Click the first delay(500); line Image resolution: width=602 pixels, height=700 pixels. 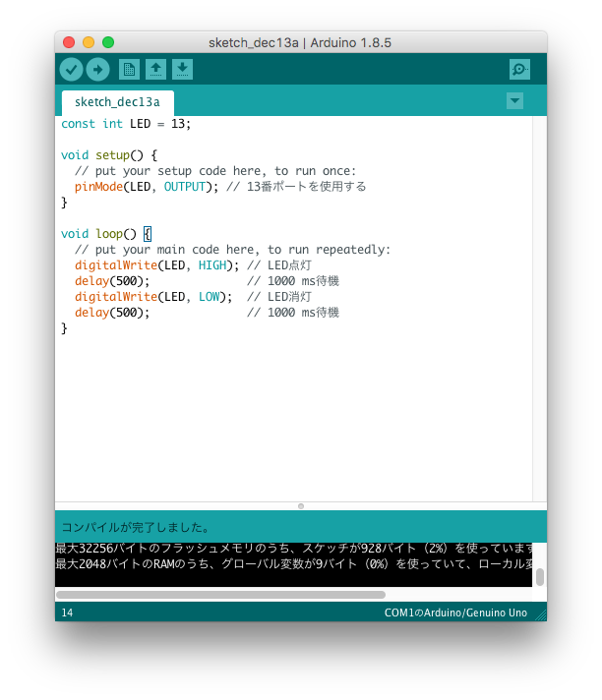click(207, 281)
